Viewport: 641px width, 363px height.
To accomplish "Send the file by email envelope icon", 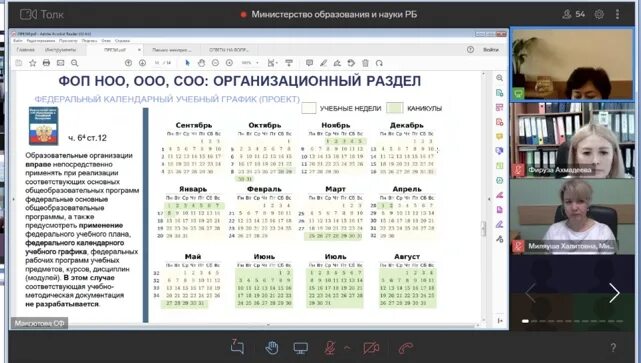I will click(61, 63).
